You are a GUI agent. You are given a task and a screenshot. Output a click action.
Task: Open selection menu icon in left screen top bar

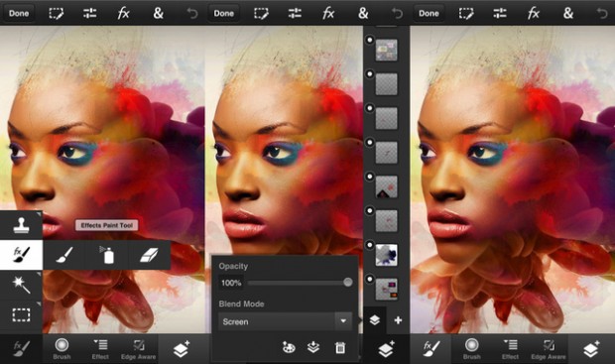[x=57, y=14]
